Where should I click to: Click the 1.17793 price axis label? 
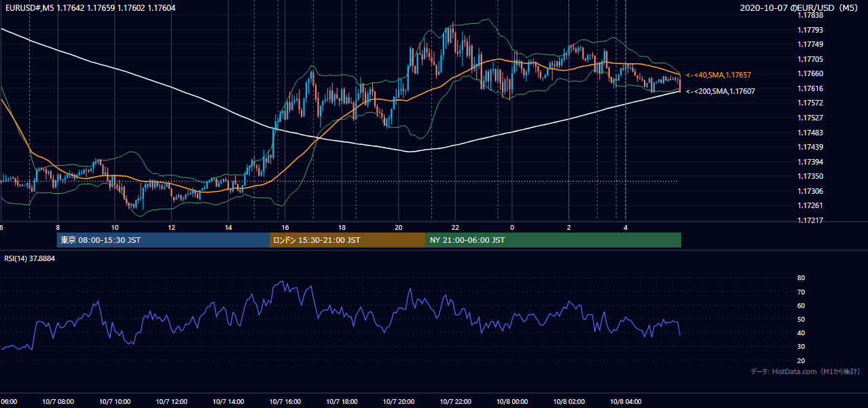coord(810,30)
